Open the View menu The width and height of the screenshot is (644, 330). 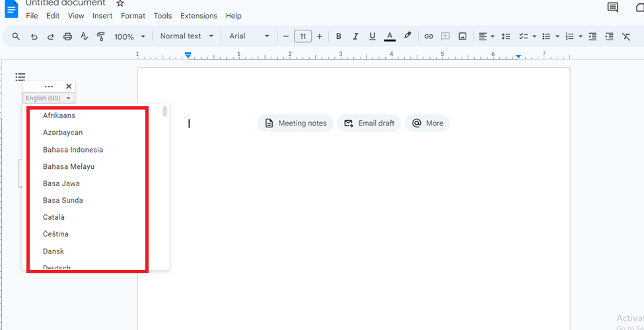click(76, 16)
